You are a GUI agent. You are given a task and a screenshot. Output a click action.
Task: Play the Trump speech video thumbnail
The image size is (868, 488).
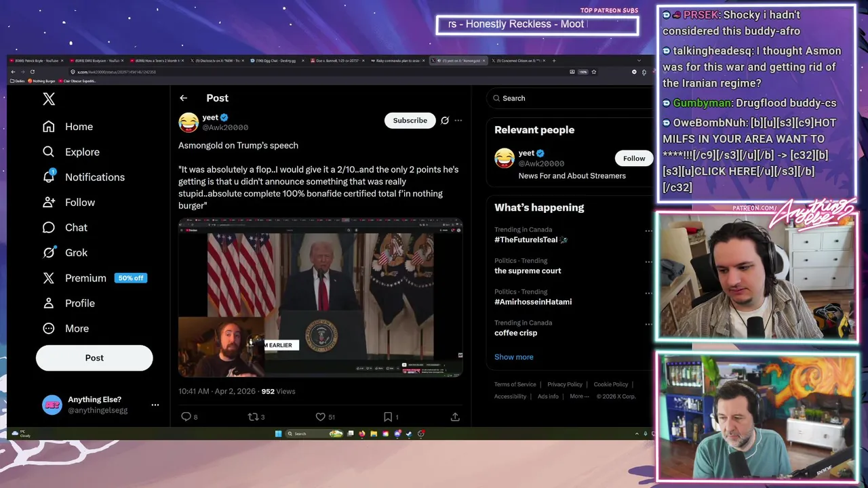pos(320,298)
